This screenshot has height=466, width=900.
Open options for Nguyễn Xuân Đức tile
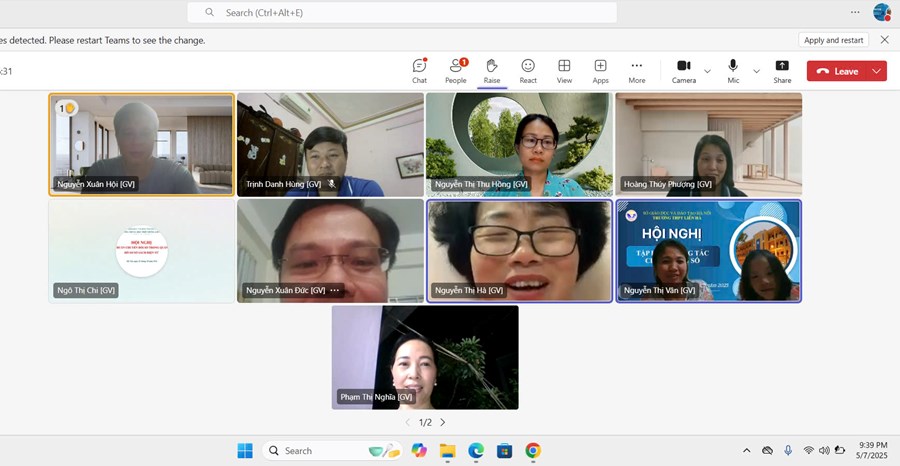point(335,291)
